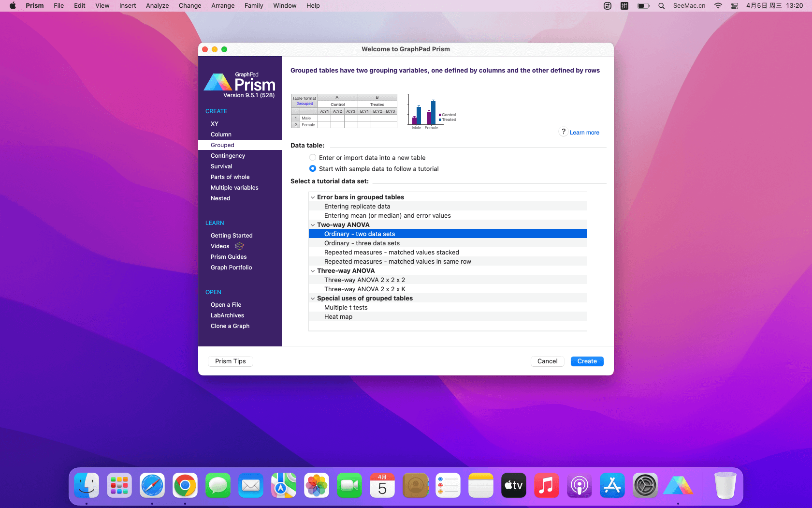Click the Learn more link

tap(584, 133)
